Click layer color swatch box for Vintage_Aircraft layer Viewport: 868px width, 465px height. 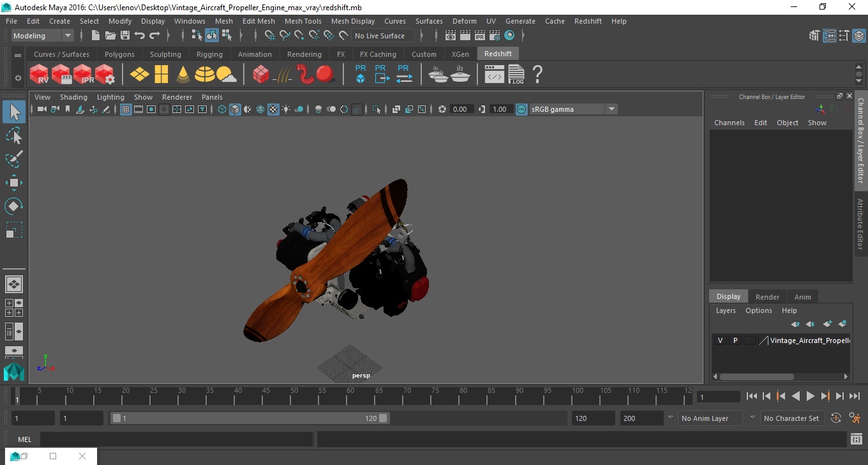pyautogui.click(x=763, y=340)
